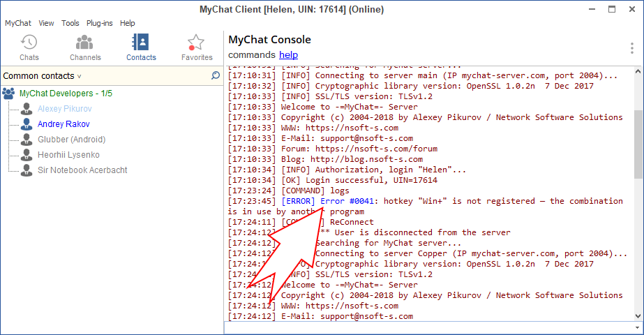The width and height of the screenshot is (644, 335).
Task: Click Forum: https://nsoft-s.com/forum line
Action: 333,149
